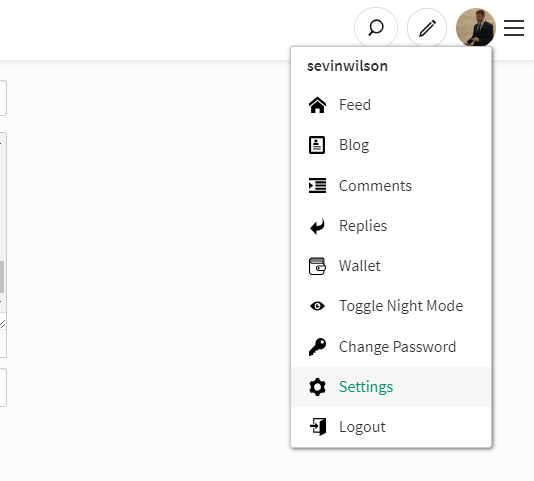Open Settings from the user menu
The image size is (534, 481).
point(391,387)
